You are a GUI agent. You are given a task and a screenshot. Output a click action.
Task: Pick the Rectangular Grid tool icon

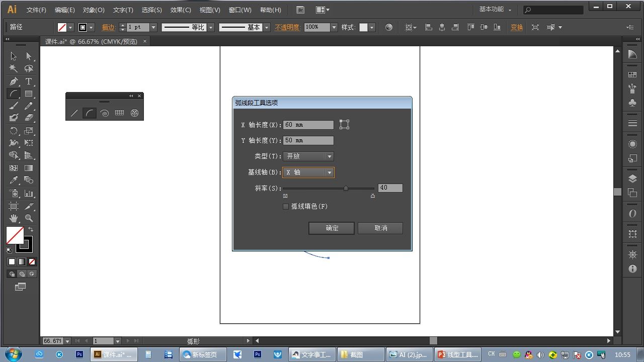(119, 113)
